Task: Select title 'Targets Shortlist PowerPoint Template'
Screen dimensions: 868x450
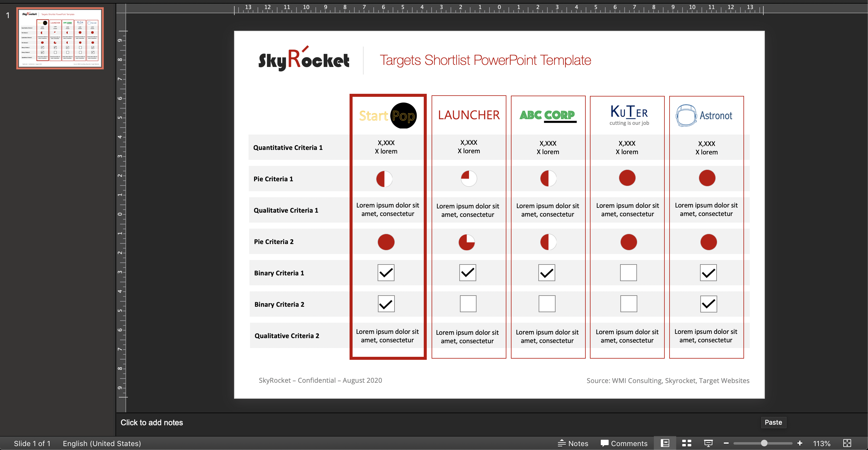Action: tap(485, 60)
